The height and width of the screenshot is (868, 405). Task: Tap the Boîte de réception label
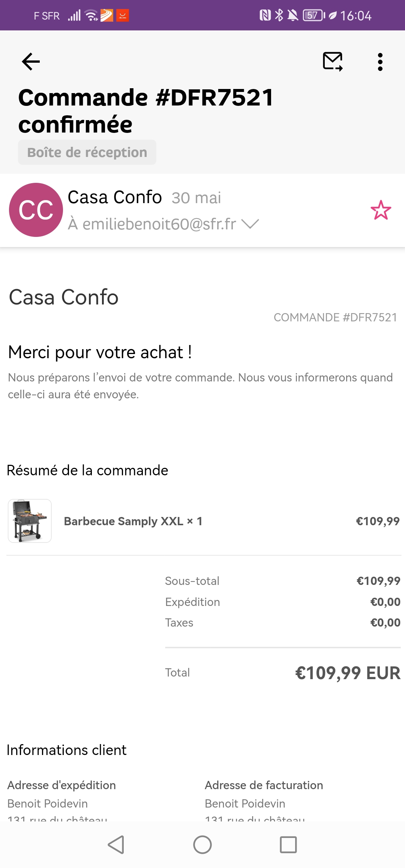tap(87, 152)
